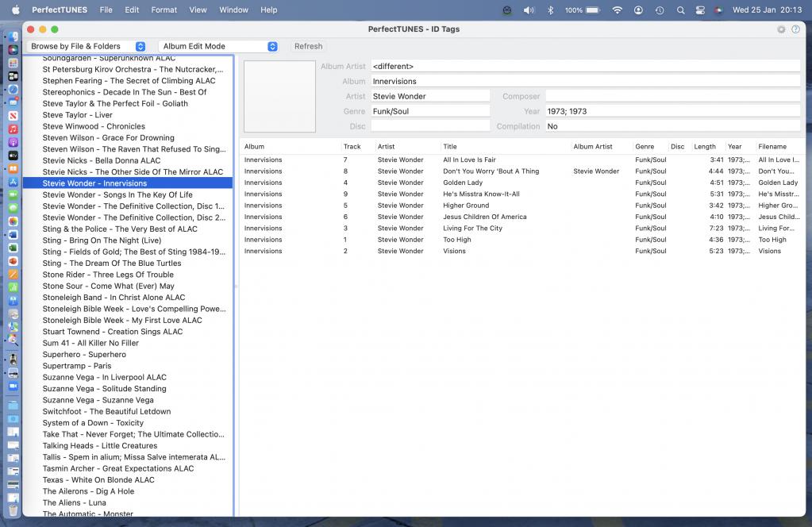Click the Spotlight search icon in menu bar
Viewport: 812px width, 527px height.
(680, 10)
